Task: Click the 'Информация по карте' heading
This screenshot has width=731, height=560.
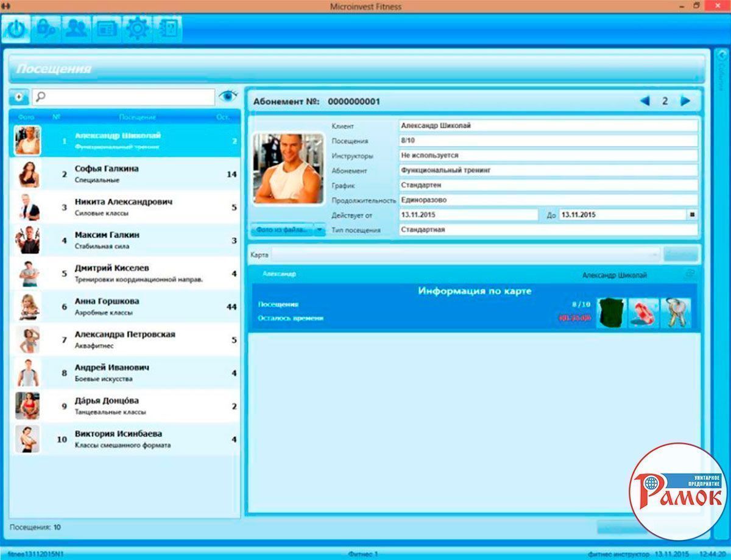Action: tap(475, 291)
